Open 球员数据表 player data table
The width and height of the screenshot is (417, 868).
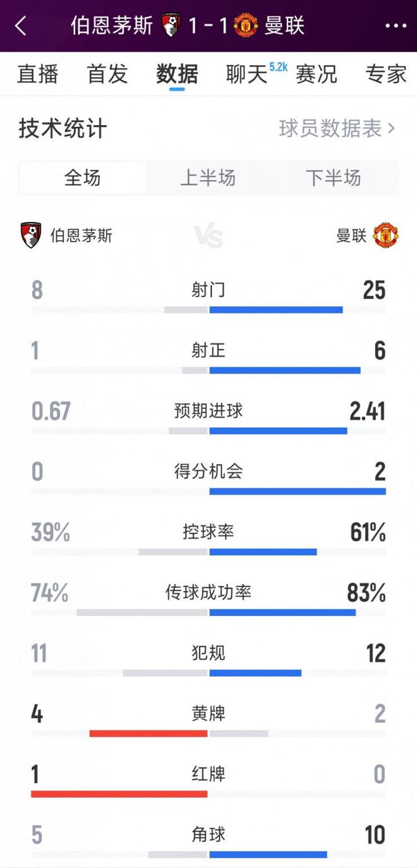coord(337,128)
